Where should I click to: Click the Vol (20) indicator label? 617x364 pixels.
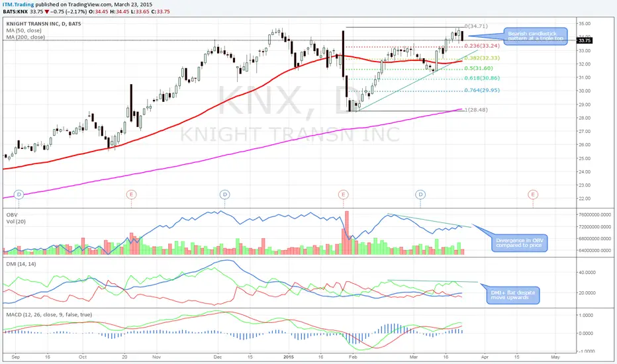click(16, 222)
